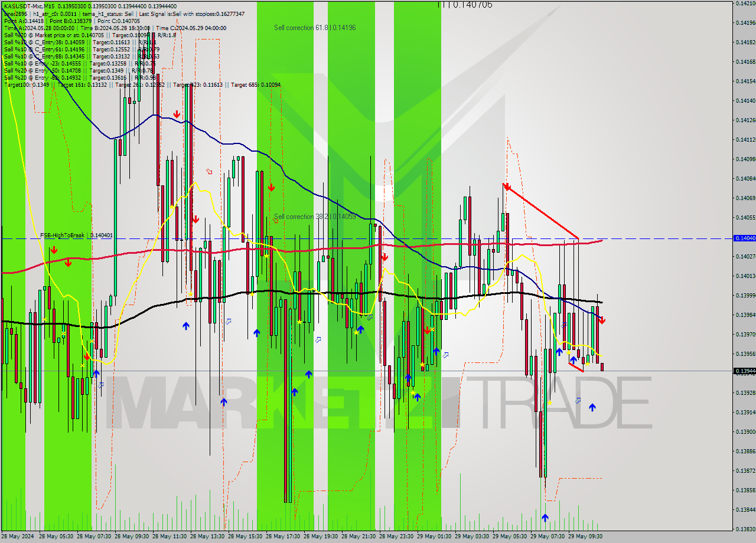The height and width of the screenshot is (543, 756).
Task: Select the 'Sell %10 @ C_Entry61: 0.14196' line
Action: (82, 50)
